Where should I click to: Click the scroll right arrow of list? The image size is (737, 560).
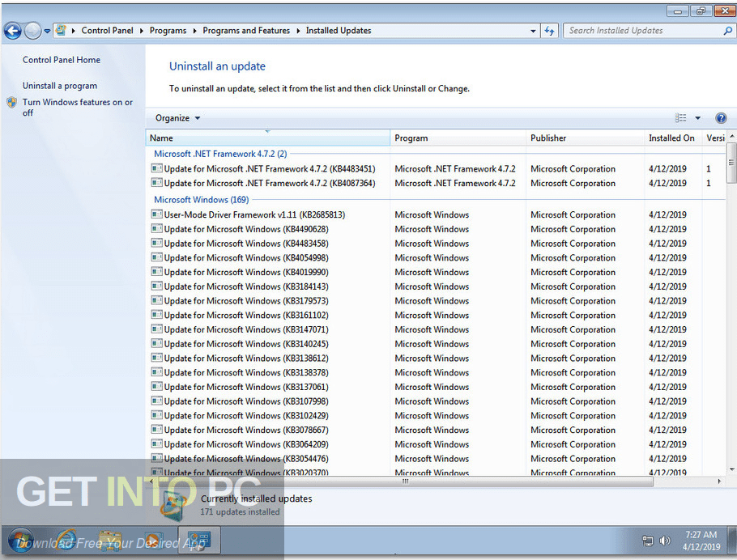pos(720,482)
